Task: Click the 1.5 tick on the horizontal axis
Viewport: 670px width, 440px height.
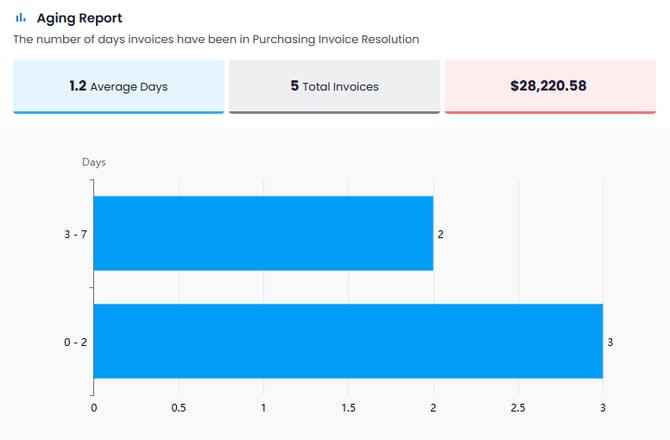Action: pos(348,408)
